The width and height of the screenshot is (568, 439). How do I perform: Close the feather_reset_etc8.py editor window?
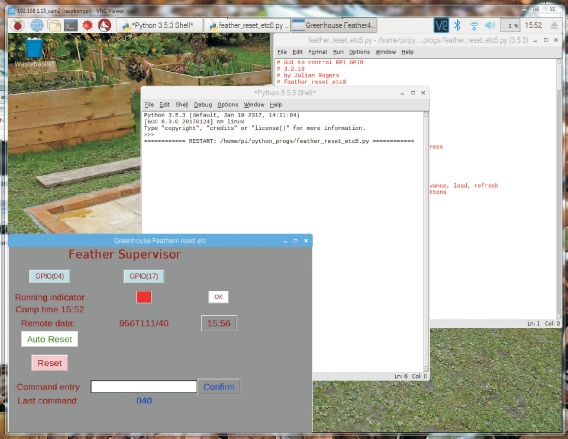556,40
